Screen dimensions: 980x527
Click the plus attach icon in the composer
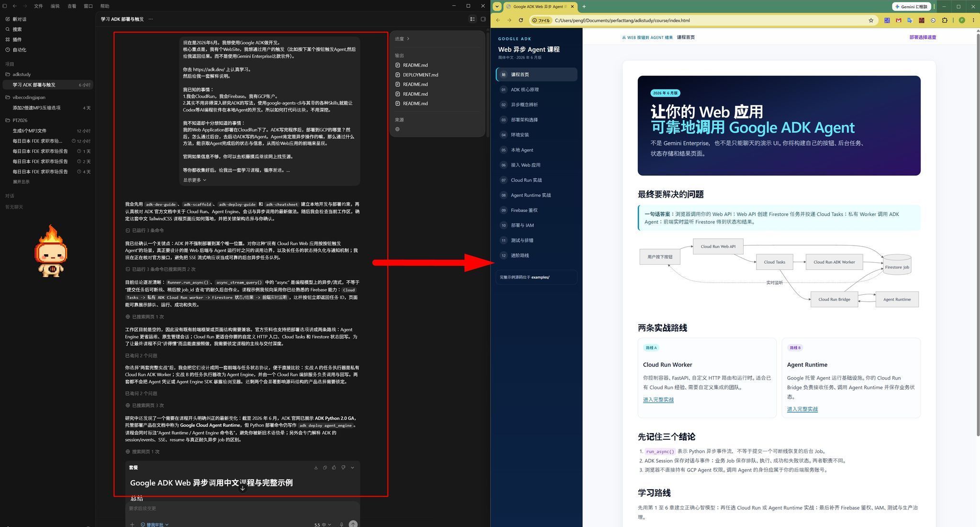[x=132, y=525]
